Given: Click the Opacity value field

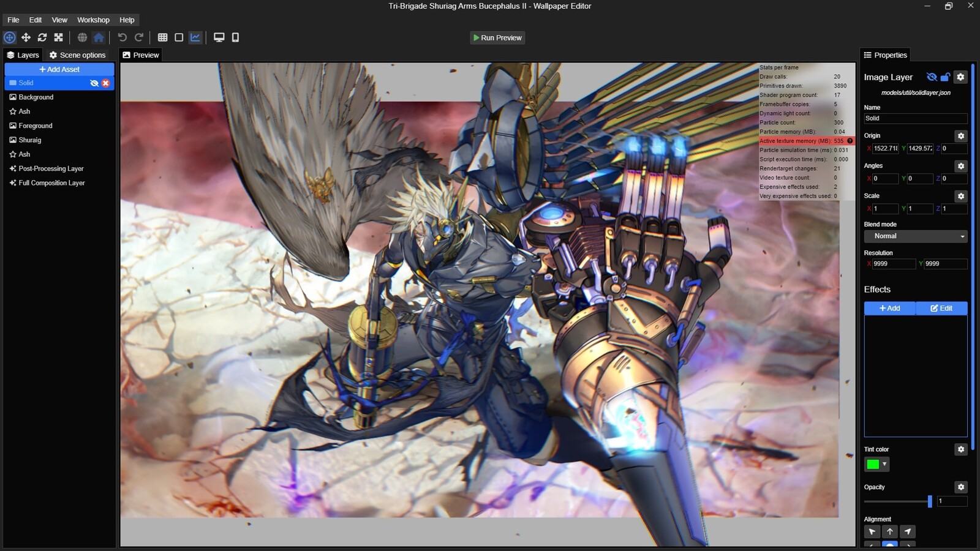Looking at the screenshot, I should tap(952, 501).
